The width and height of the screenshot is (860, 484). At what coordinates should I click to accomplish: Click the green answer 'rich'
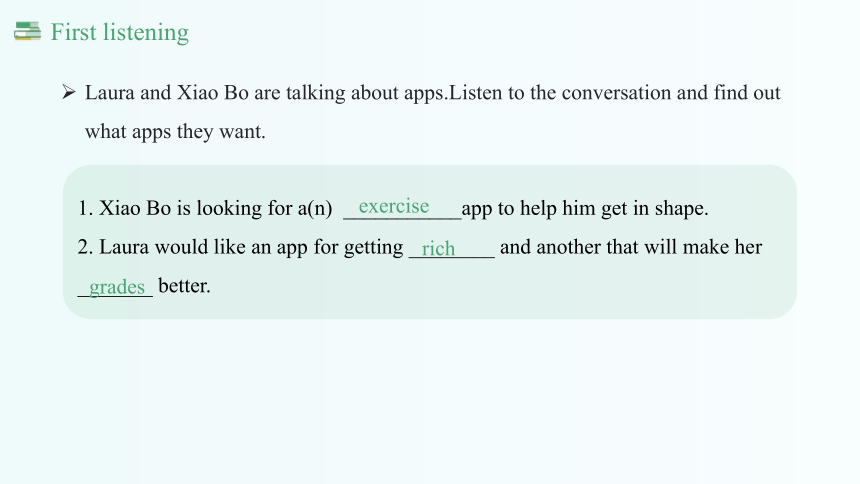click(438, 248)
